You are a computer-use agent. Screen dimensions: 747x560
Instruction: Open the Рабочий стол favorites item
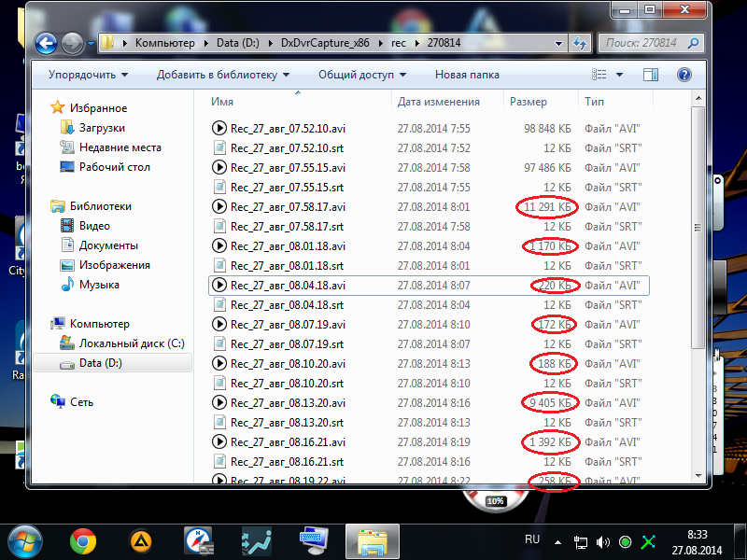(114, 167)
